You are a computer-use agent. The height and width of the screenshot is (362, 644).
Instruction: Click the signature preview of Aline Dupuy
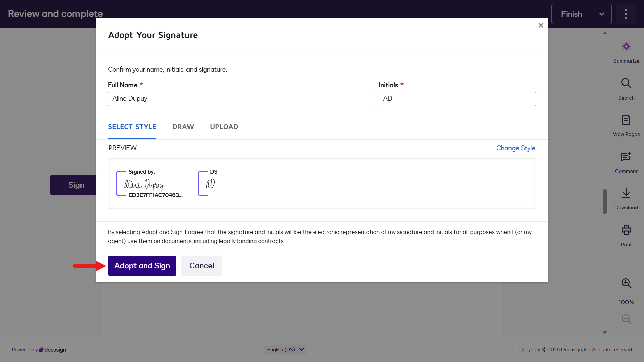tap(150, 184)
